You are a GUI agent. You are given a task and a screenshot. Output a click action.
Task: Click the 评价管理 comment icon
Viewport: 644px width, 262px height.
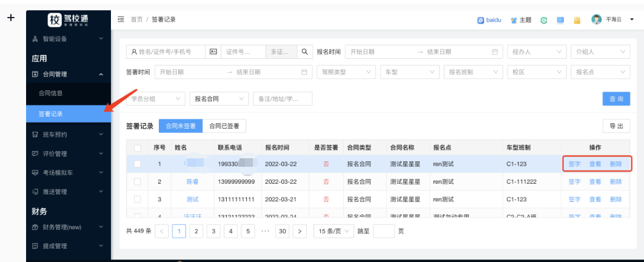click(35, 153)
